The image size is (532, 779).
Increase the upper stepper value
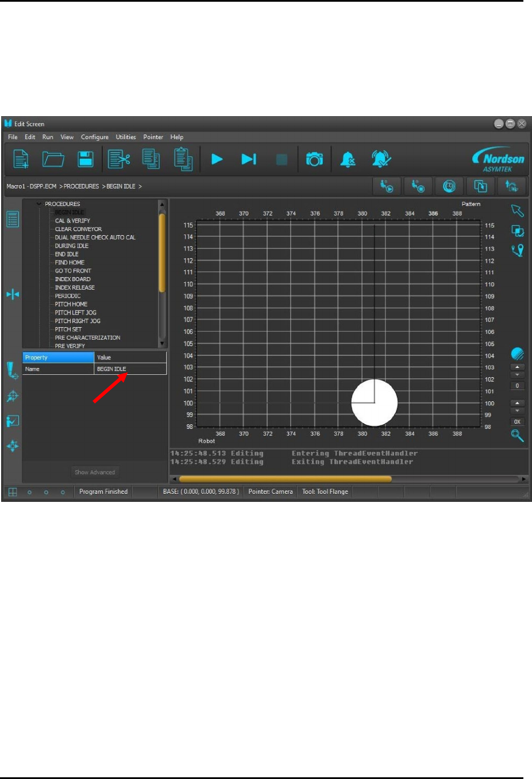coord(517,367)
